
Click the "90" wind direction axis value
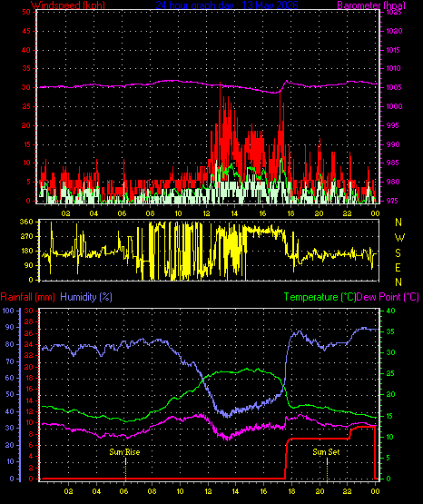(28, 265)
